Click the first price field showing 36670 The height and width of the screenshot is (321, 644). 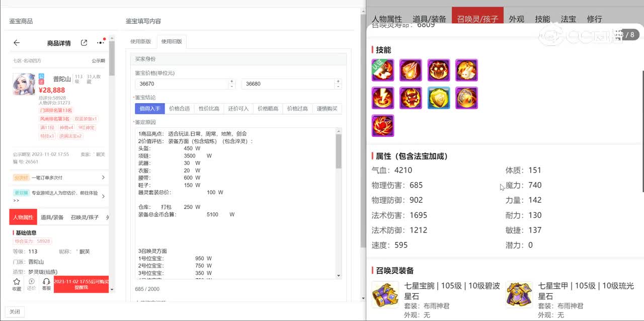point(182,84)
